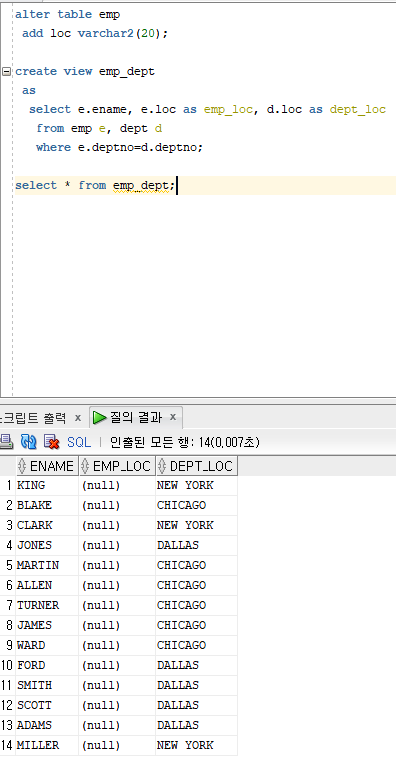The width and height of the screenshot is (396, 766).
Task: Close the 질의 결과 tab
Action: click(x=172, y=418)
